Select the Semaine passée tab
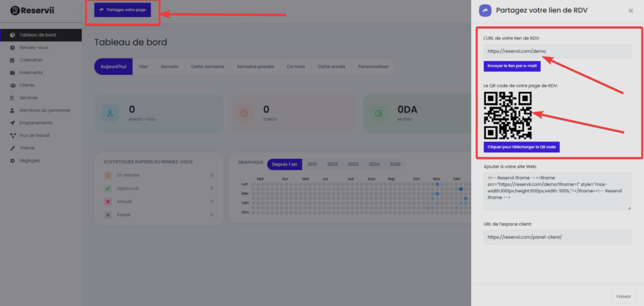 click(x=255, y=67)
